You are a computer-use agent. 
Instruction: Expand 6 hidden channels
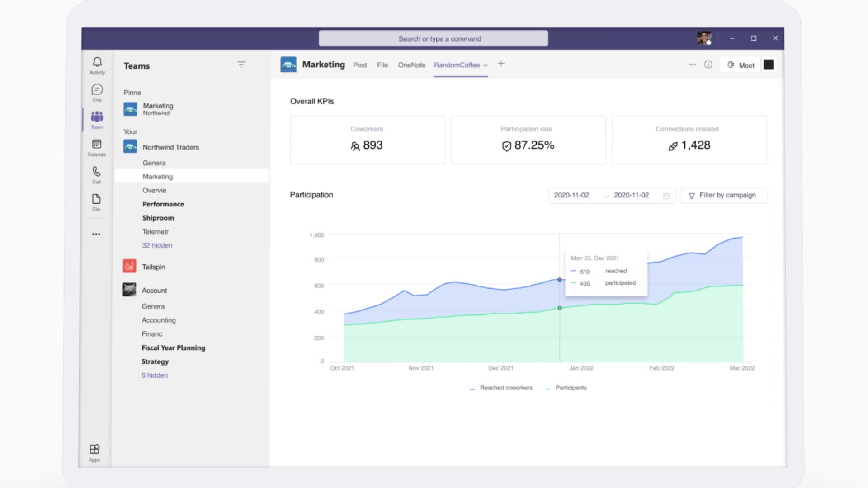(155, 375)
